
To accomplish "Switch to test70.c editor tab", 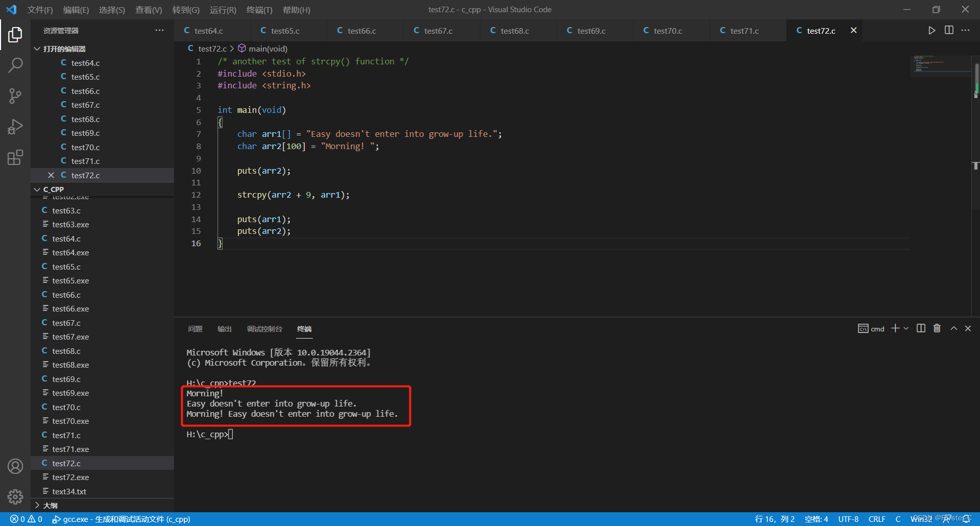I will pos(671,31).
